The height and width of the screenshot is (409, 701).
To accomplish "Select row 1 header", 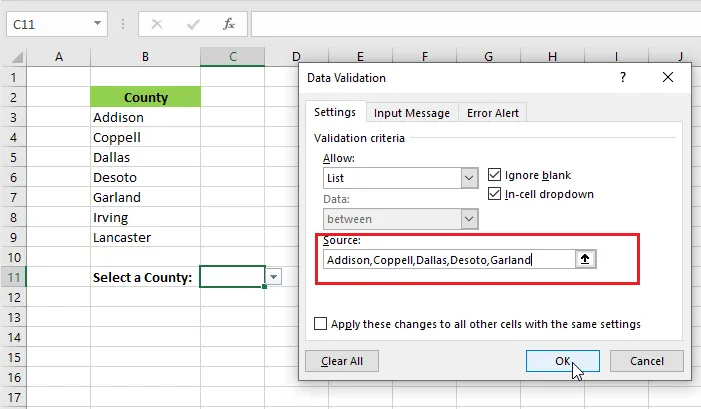I will tap(13, 77).
